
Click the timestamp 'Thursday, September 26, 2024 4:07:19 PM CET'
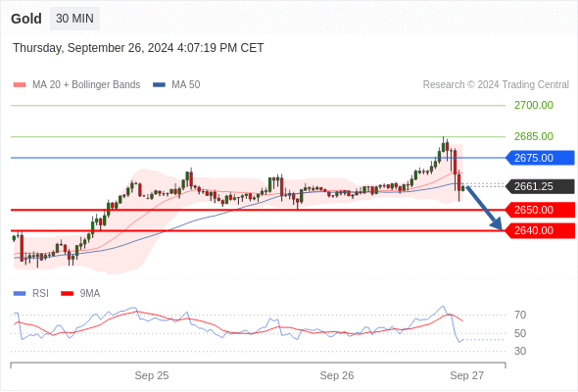[138, 48]
